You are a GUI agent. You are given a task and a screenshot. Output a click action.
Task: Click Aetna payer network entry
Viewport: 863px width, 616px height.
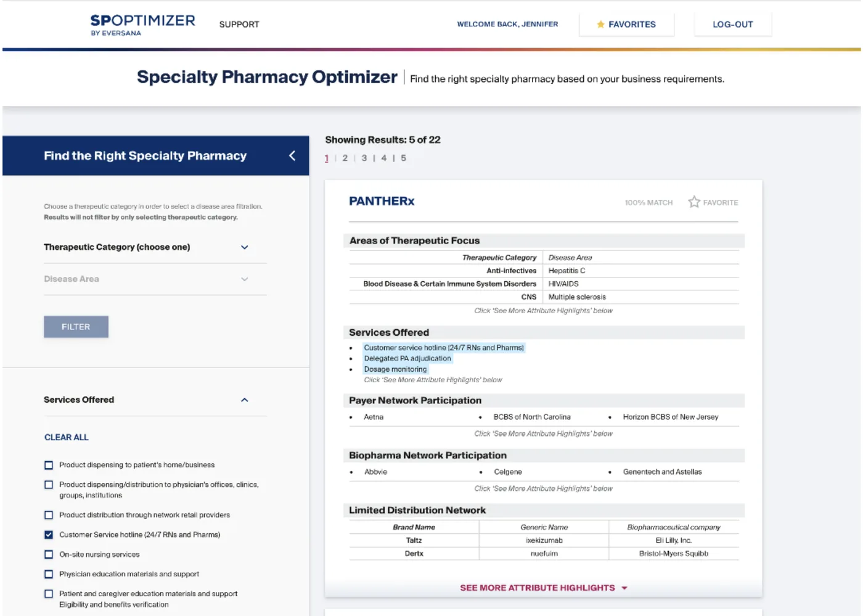374,417
